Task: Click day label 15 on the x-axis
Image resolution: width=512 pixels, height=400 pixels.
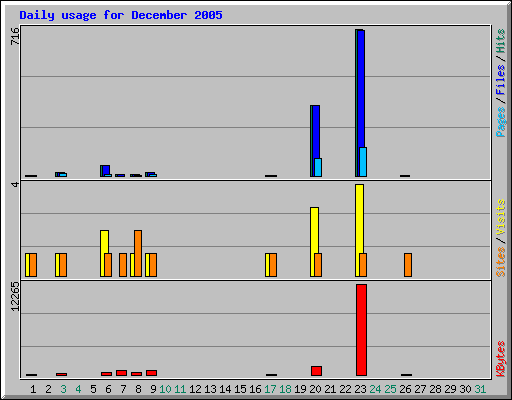Action: (x=240, y=389)
